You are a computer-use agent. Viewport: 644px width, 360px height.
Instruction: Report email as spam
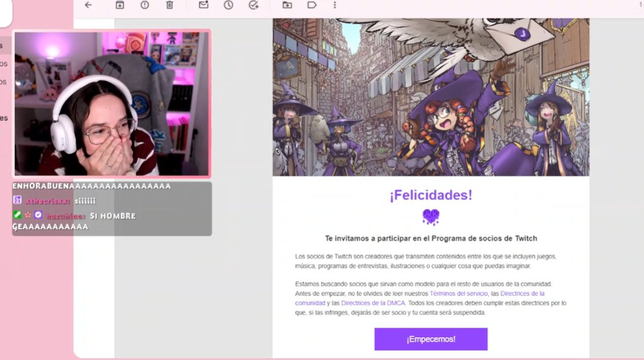145,5
